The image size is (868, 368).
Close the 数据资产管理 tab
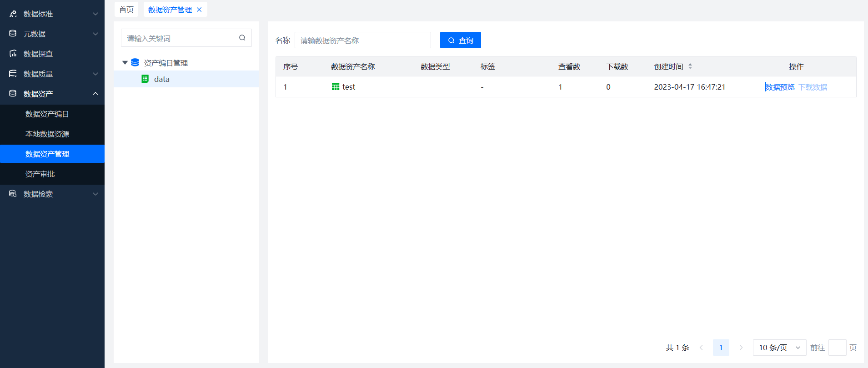tap(199, 10)
